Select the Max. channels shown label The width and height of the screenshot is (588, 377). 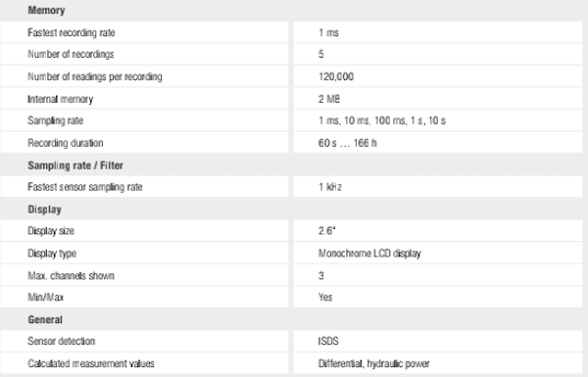(71, 275)
